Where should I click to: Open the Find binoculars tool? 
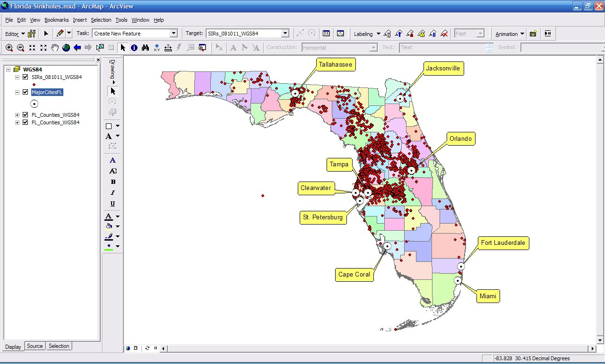(x=146, y=47)
